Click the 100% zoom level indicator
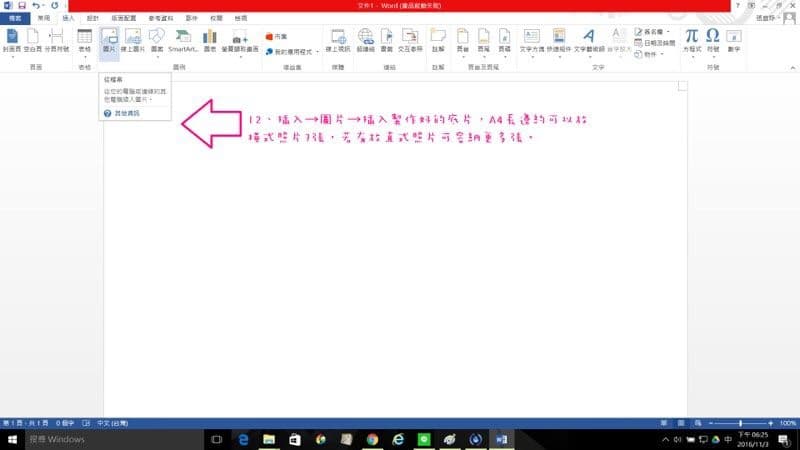 [x=788, y=423]
